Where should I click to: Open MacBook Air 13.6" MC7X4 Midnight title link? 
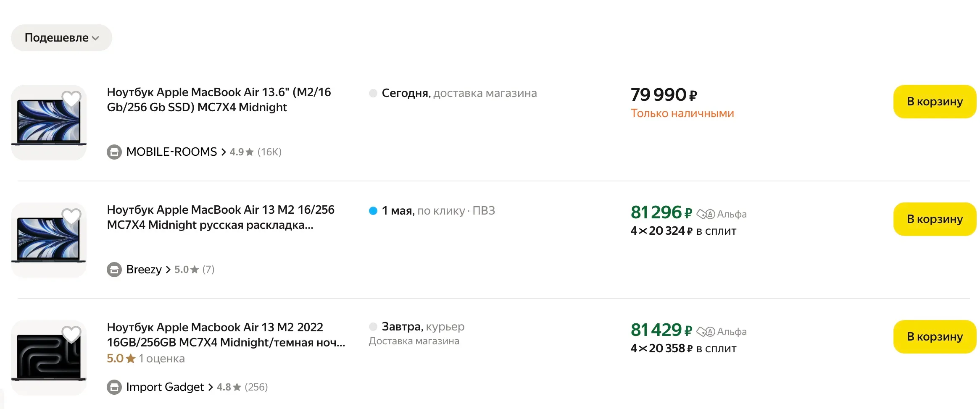(219, 100)
